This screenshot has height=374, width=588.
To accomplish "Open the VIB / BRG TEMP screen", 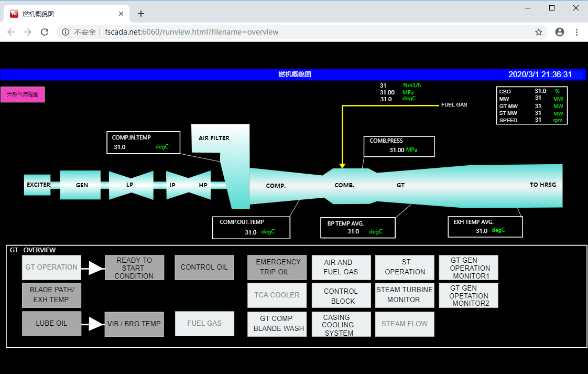I will [x=134, y=324].
